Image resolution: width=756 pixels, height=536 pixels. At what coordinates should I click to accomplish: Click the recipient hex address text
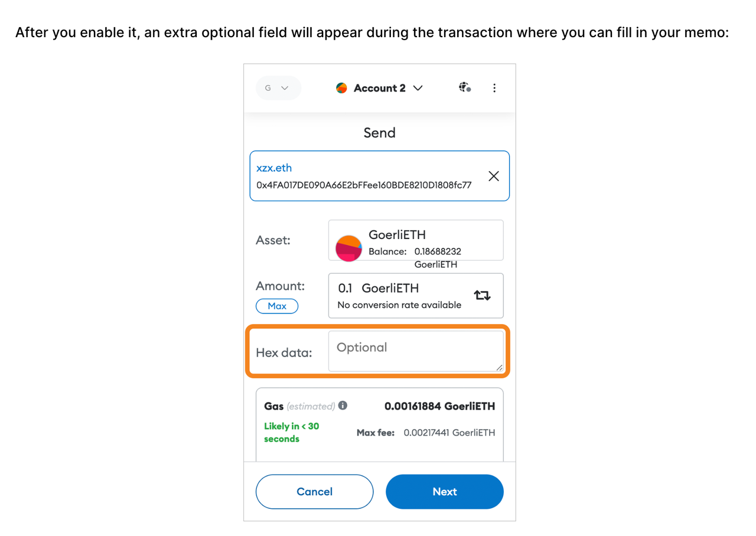(364, 185)
